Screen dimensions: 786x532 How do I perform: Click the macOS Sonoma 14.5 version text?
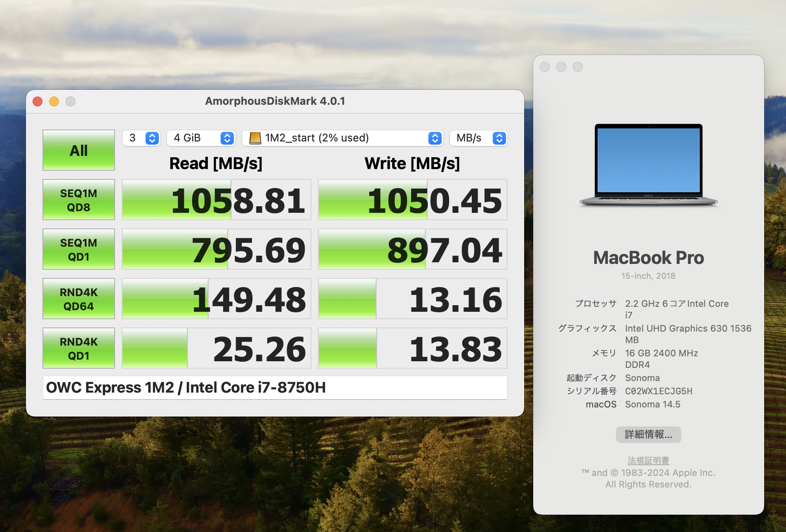pos(653,405)
